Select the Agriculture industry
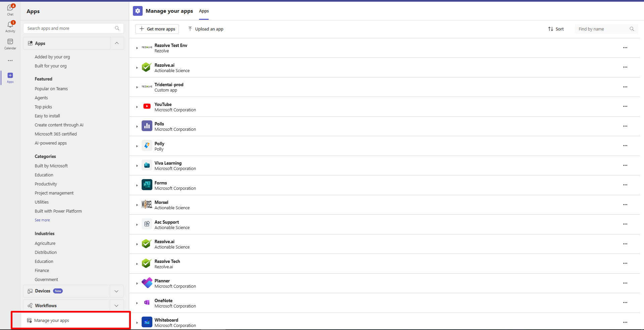This screenshot has width=644, height=330. 45,243
